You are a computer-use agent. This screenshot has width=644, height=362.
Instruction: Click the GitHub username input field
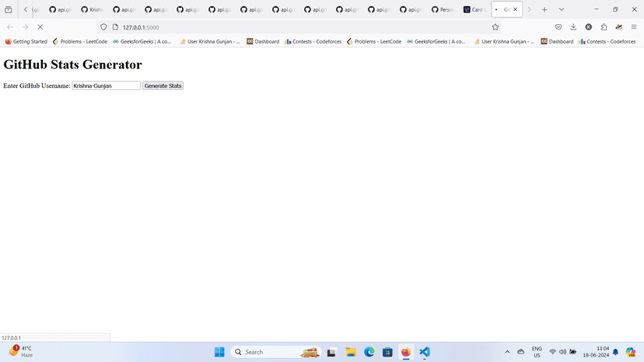(x=107, y=85)
